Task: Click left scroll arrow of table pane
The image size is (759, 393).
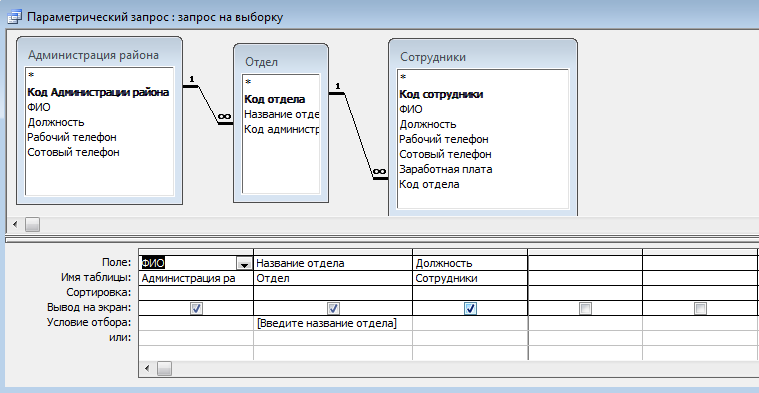Action: pos(15,225)
